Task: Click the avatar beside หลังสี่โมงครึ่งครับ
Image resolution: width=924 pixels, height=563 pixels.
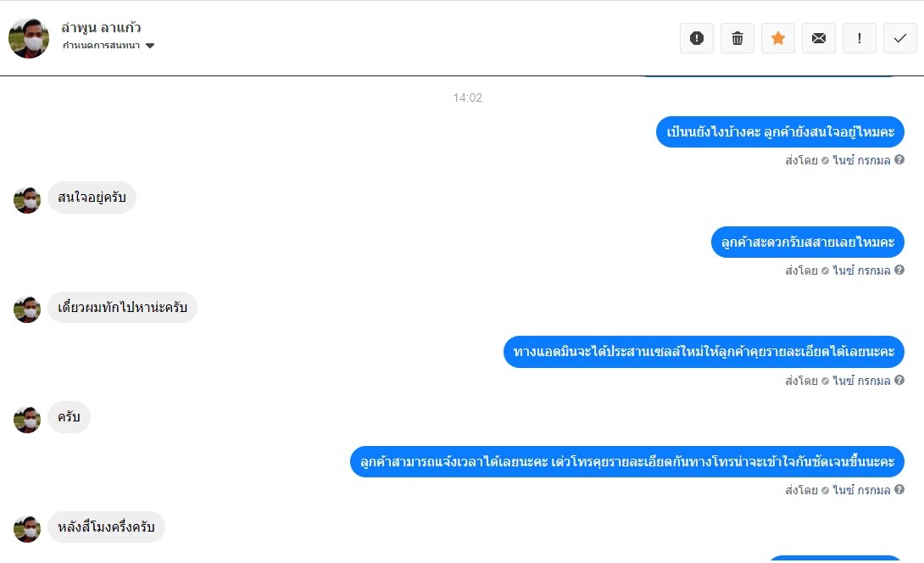Action: click(27, 529)
